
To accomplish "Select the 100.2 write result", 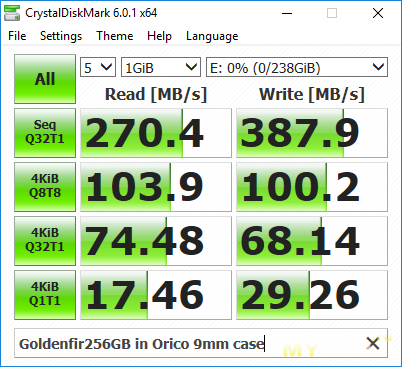I will [x=312, y=187].
